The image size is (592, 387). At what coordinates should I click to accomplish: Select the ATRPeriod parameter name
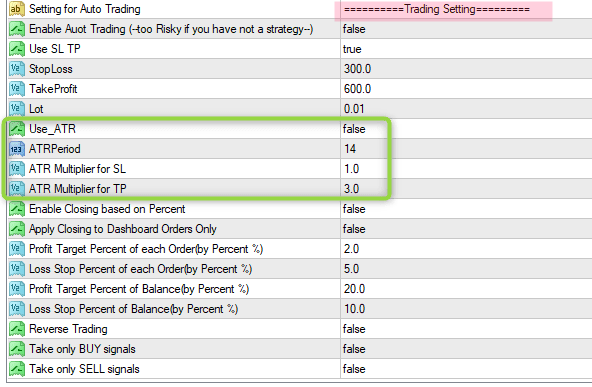[55, 149]
